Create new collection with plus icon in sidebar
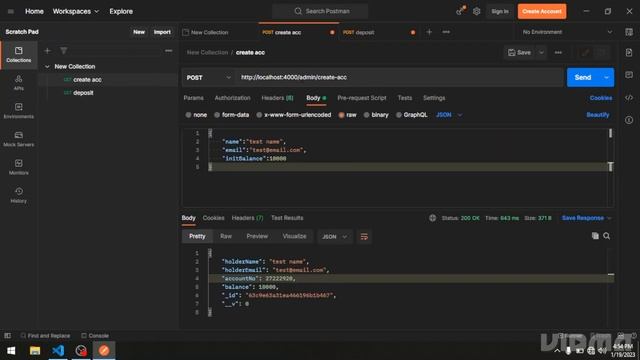640x360 pixels. point(47,51)
